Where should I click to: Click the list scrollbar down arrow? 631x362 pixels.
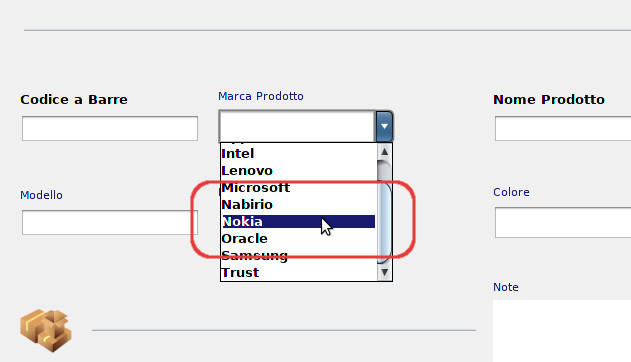coord(384,272)
